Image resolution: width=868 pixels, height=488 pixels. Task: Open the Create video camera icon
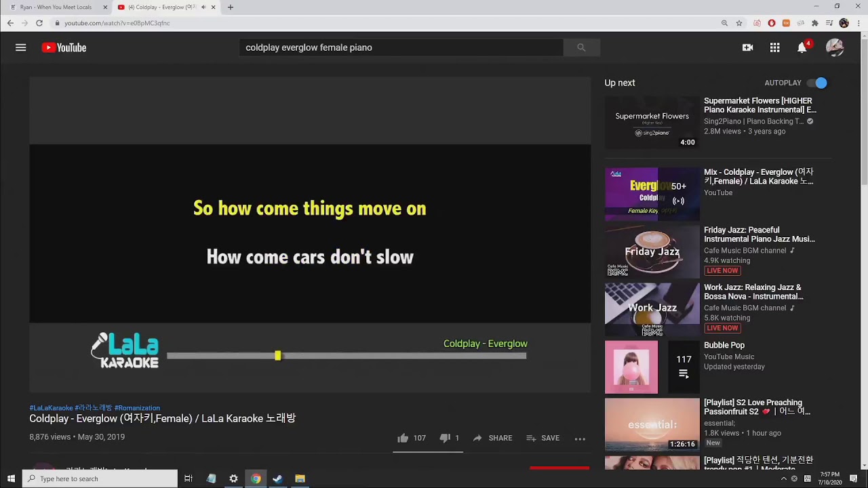(747, 47)
